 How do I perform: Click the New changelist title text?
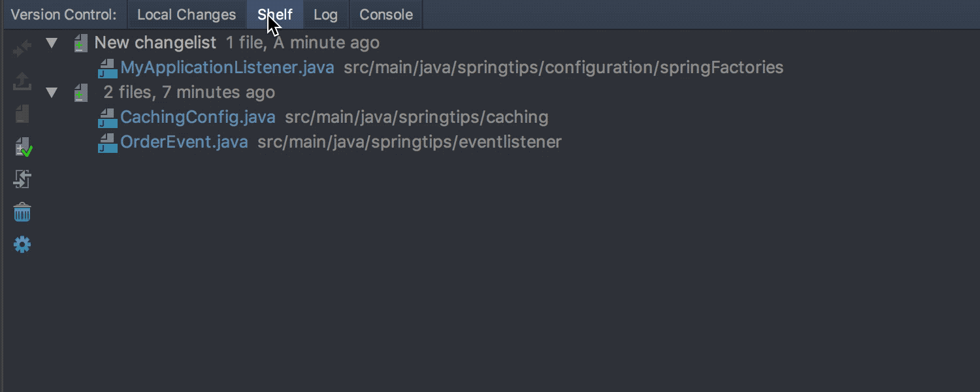click(x=155, y=42)
